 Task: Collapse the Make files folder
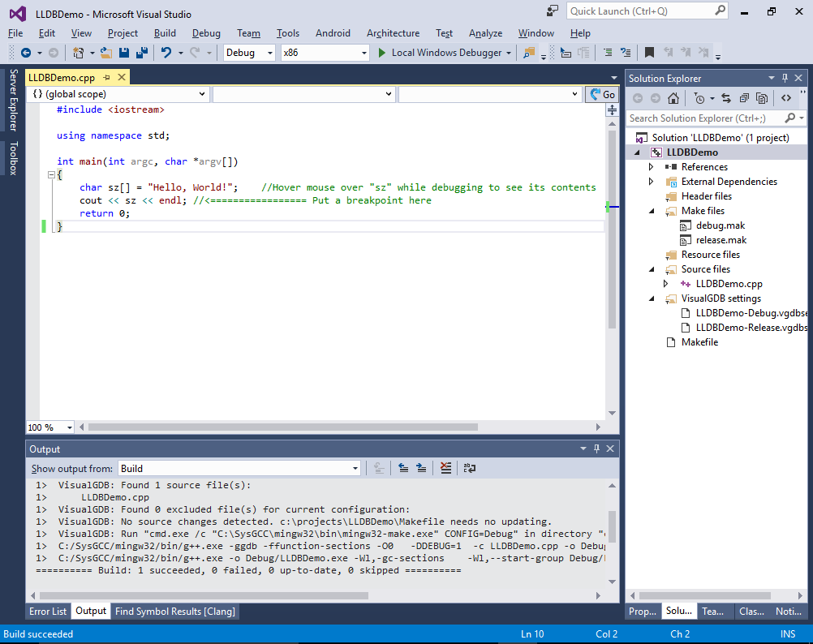pos(652,211)
